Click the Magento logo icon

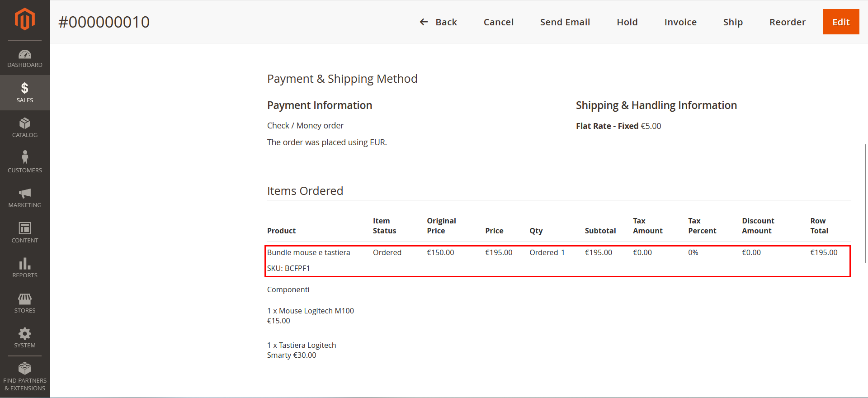(25, 19)
